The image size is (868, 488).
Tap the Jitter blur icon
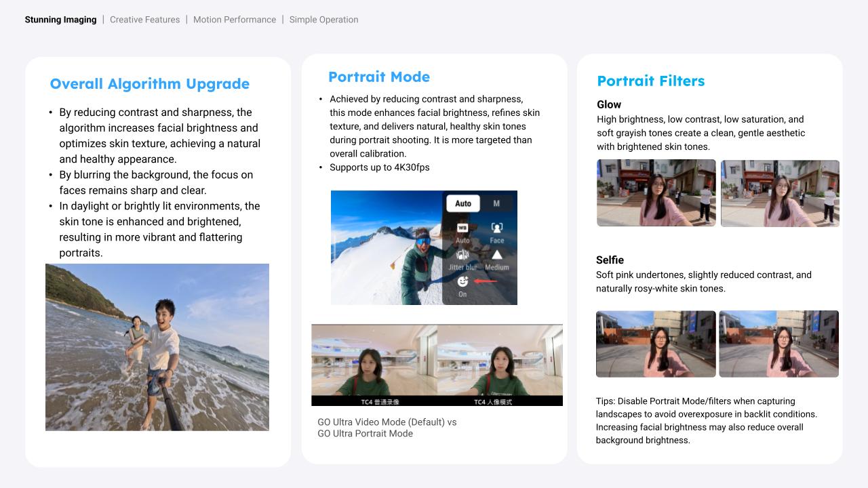pos(462,256)
